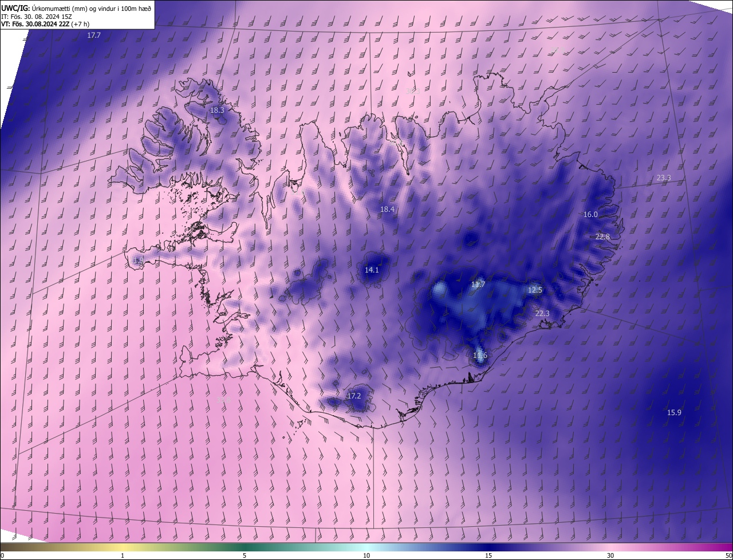The width and height of the screenshot is (733, 560).
Task: Click the 22.8 value label
Action: (602, 237)
